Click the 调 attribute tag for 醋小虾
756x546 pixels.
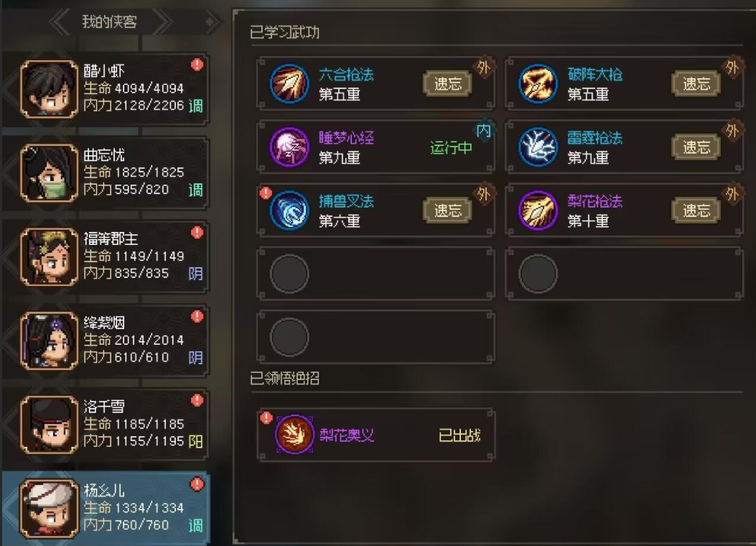click(x=196, y=106)
